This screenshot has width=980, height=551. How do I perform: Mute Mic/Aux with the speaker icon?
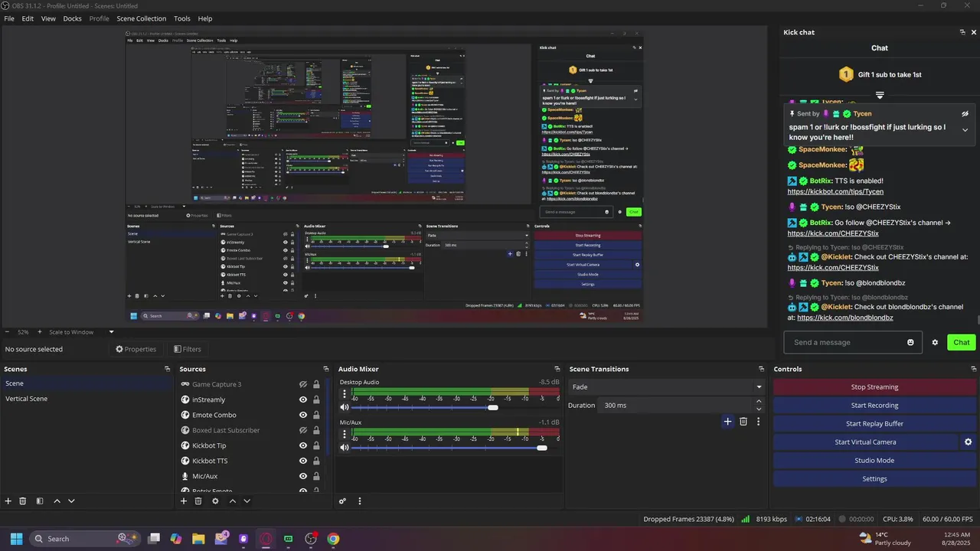[345, 448]
